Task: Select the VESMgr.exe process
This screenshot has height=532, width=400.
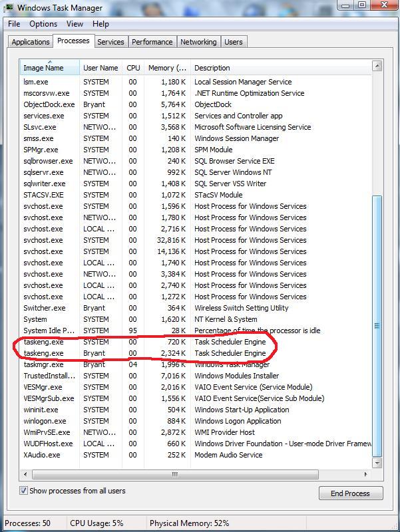Action: click(196, 387)
